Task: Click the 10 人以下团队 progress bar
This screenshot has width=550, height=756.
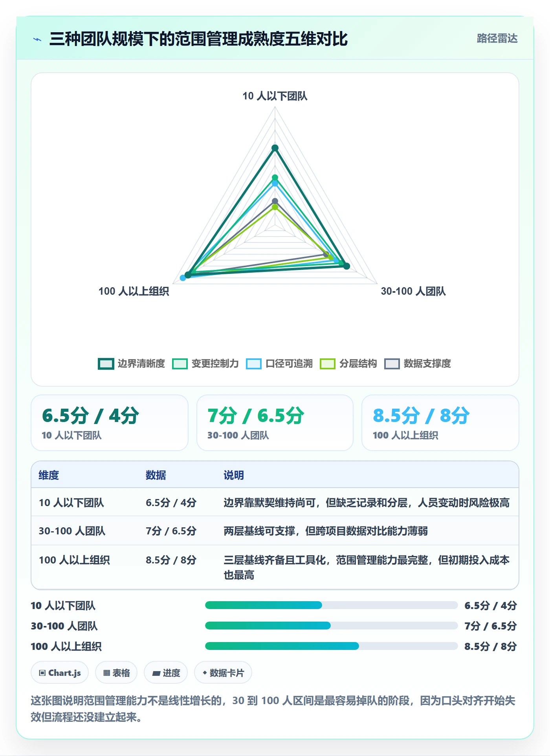Action: pyautogui.click(x=331, y=605)
